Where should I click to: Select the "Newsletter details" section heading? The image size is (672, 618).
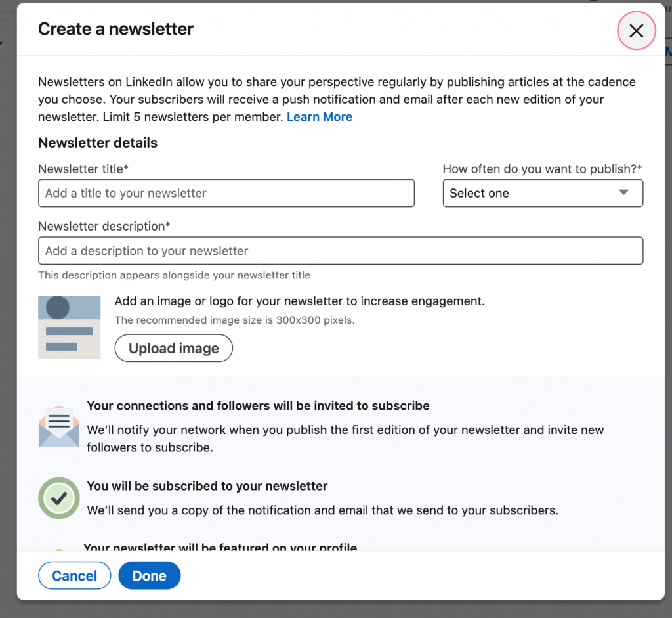pyautogui.click(x=98, y=143)
